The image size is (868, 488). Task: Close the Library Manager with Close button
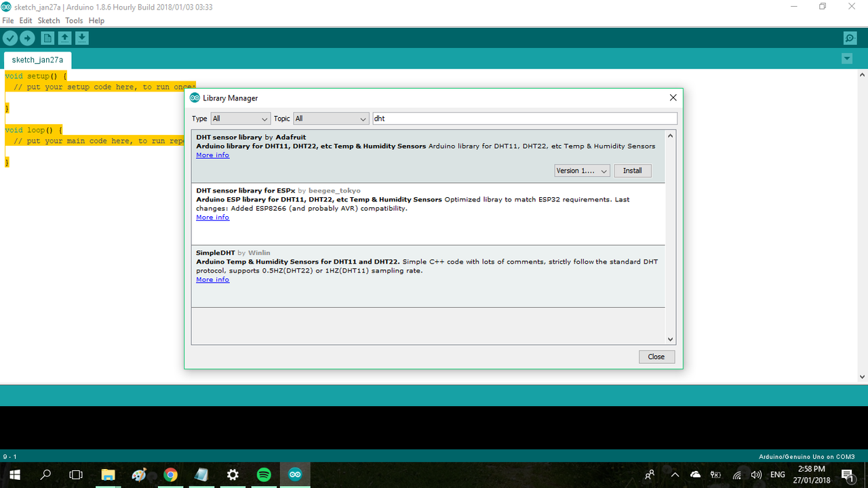656,357
